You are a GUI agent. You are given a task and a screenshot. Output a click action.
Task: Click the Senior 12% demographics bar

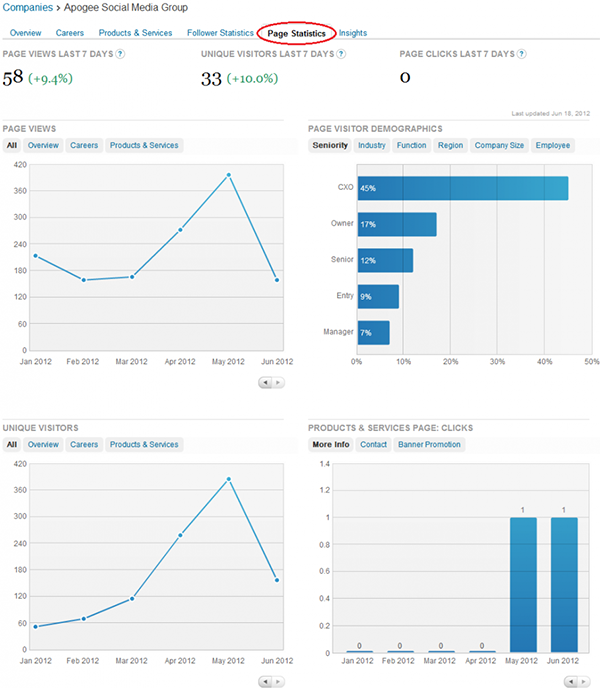385,260
